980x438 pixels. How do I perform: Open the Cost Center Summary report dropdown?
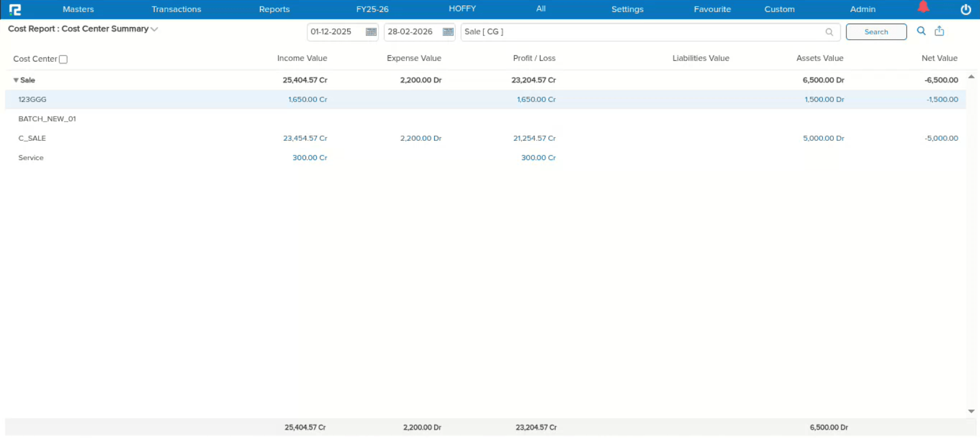click(x=154, y=29)
